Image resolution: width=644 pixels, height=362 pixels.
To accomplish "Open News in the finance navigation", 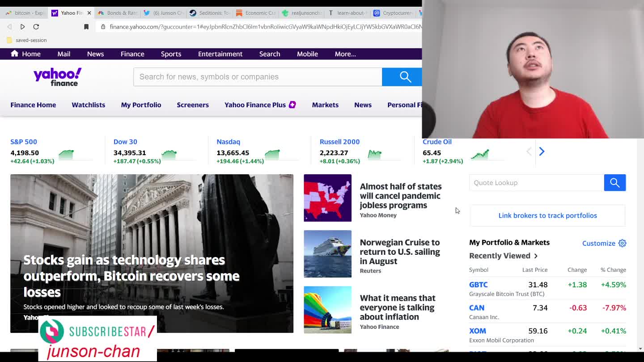I will click(363, 105).
